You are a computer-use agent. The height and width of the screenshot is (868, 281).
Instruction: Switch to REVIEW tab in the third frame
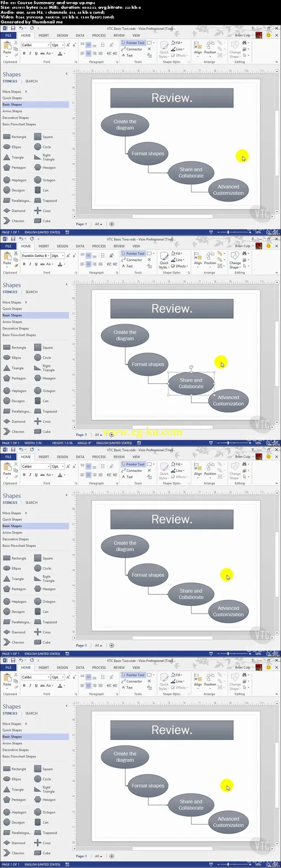coord(119,457)
